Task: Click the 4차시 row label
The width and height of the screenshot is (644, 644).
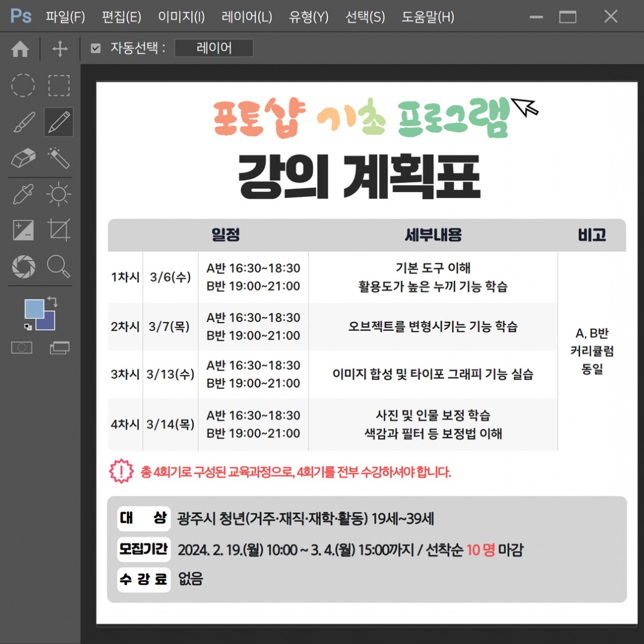Action: 125,424
